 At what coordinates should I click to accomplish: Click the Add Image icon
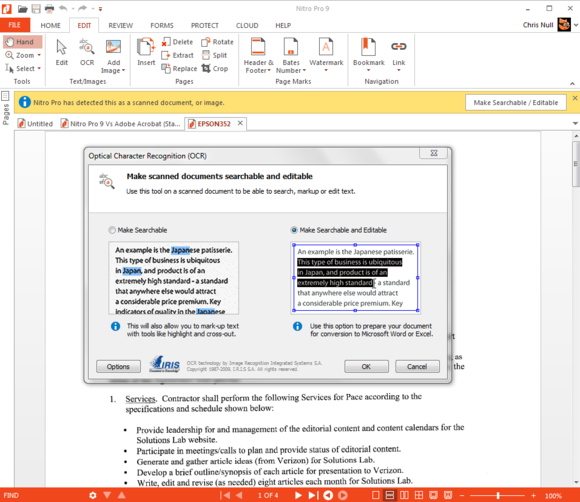point(113,47)
